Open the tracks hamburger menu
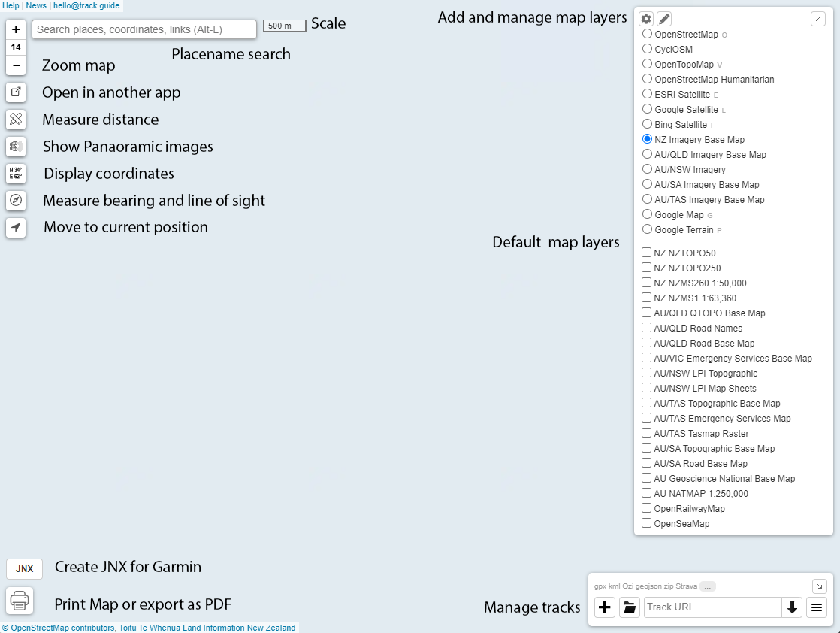 point(817,607)
